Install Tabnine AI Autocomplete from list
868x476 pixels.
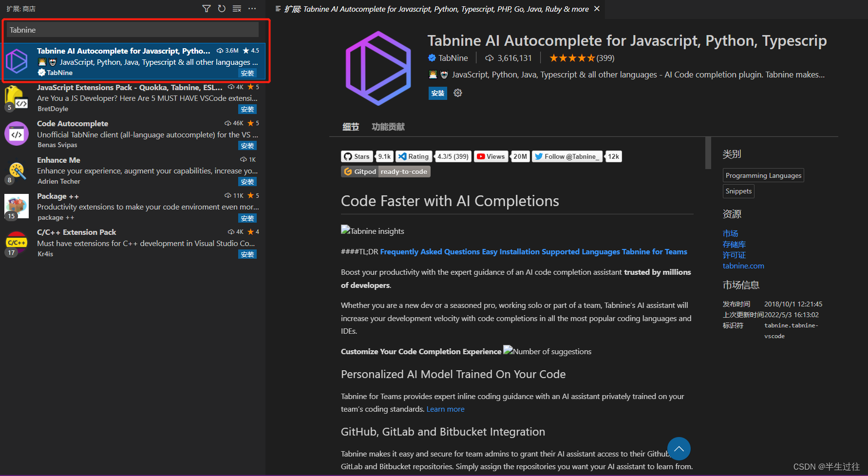[247, 73]
